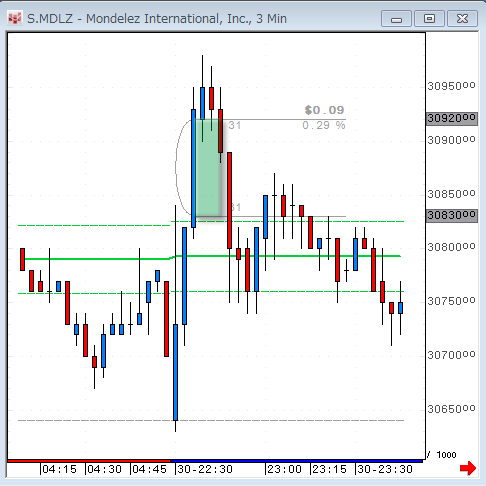The width and height of the screenshot is (486, 486).
Task: Click the 309500 price axis label
Action: (x=451, y=86)
